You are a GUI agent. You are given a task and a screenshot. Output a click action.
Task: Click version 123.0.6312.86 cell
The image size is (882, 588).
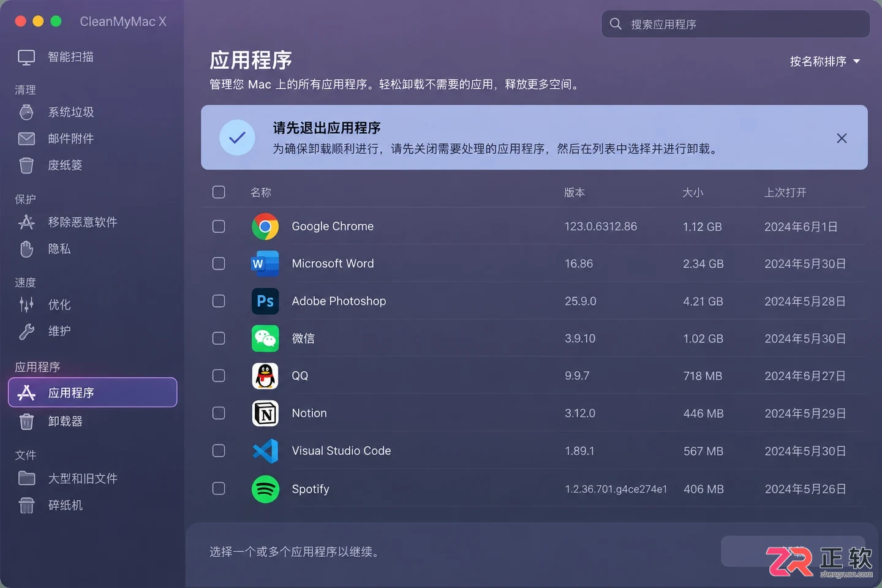point(601,227)
